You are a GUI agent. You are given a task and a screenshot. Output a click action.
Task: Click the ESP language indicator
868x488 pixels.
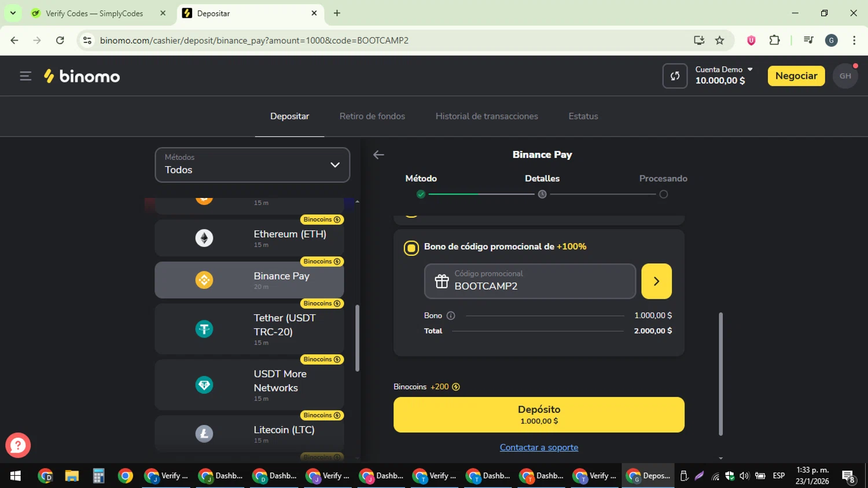[779, 476]
